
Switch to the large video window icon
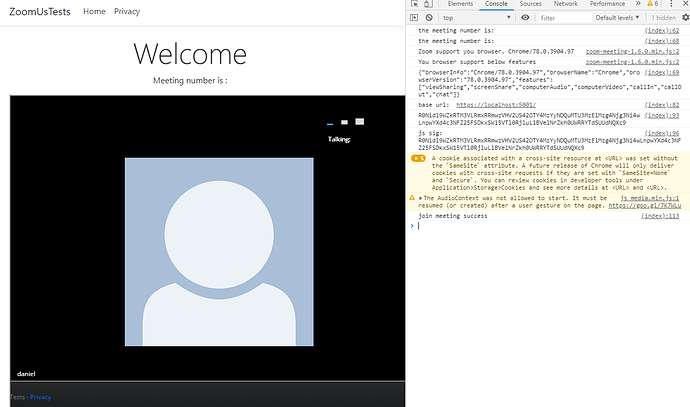[360, 121]
